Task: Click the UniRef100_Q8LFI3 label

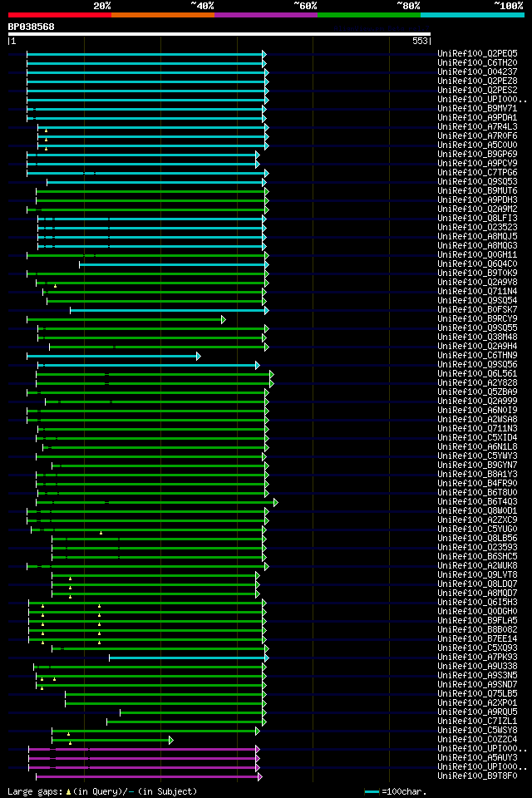Action: point(477,219)
